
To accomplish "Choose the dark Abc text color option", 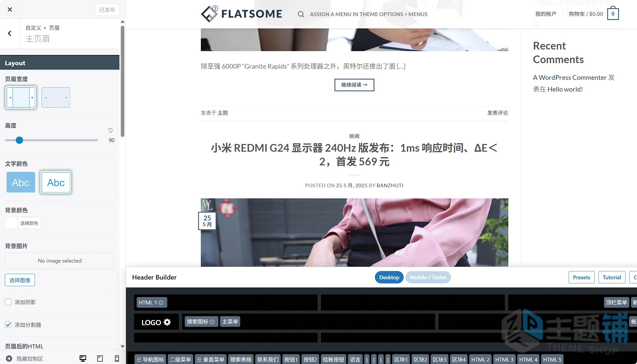I will [x=56, y=182].
